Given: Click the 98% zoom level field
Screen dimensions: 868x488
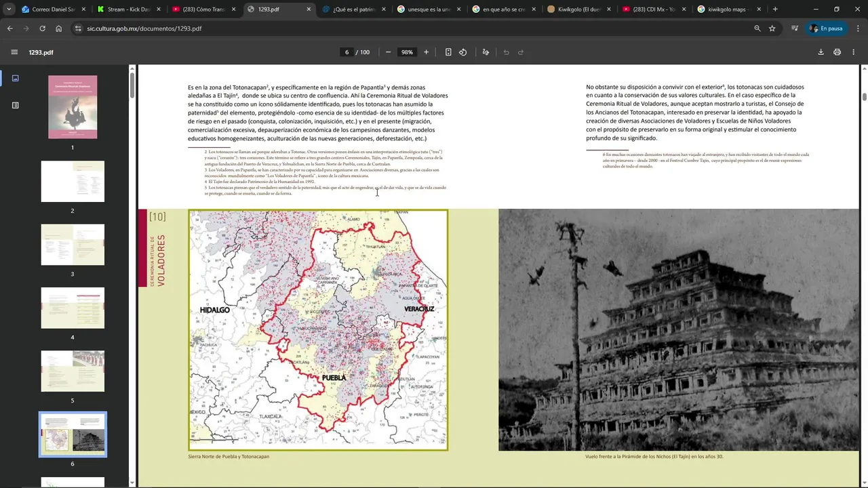Looking at the screenshot, I should pos(407,52).
